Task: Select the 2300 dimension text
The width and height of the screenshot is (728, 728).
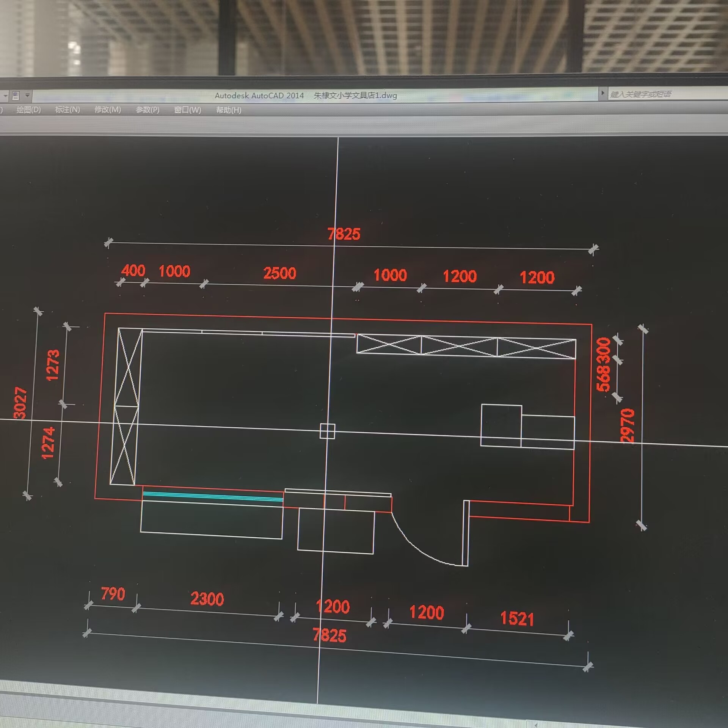Action: pyautogui.click(x=207, y=599)
